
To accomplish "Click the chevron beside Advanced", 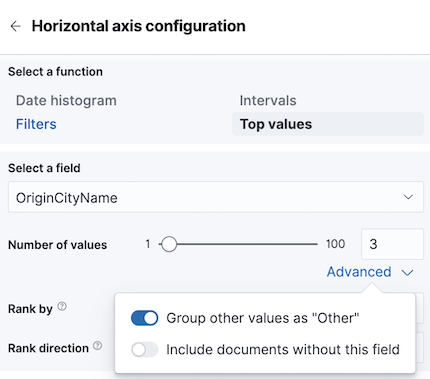I will [x=407, y=273].
